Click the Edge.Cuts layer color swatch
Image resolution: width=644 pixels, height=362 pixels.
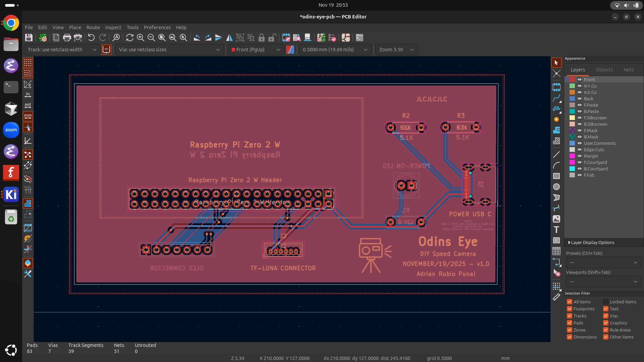(572, 149)
